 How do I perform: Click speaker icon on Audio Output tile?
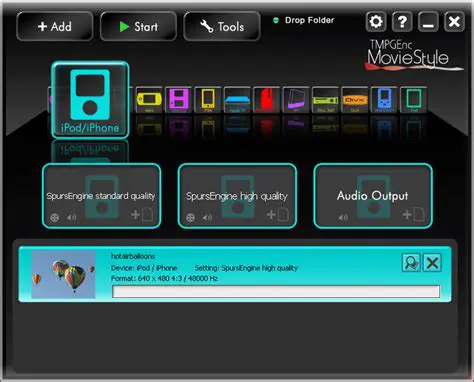click(x=343, y=217)
